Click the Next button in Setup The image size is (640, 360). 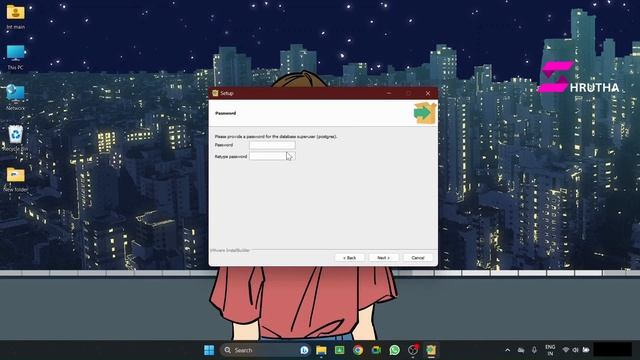384,258
